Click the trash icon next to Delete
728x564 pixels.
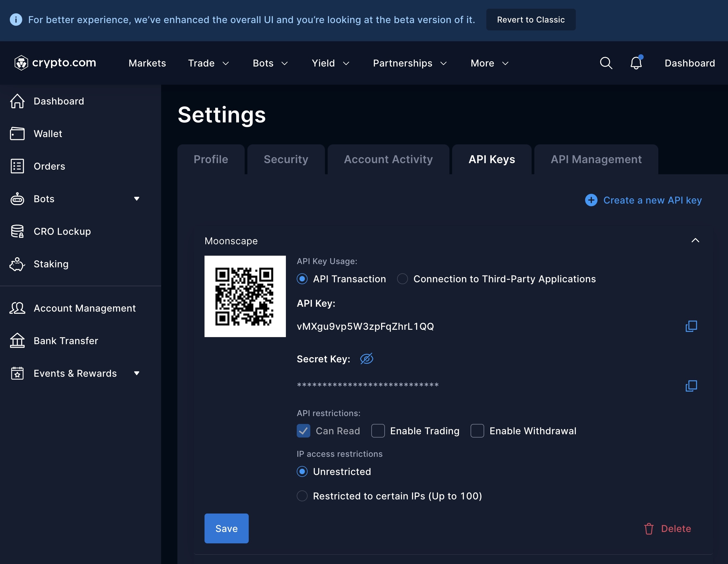coord(649,529)
